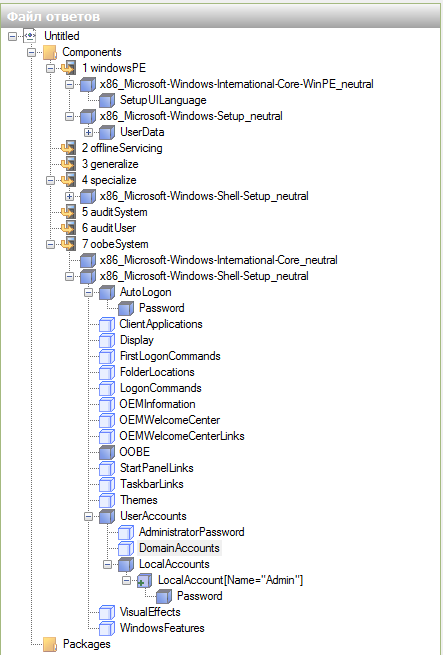Select the TaskbarLinks setting

point(152,484)
